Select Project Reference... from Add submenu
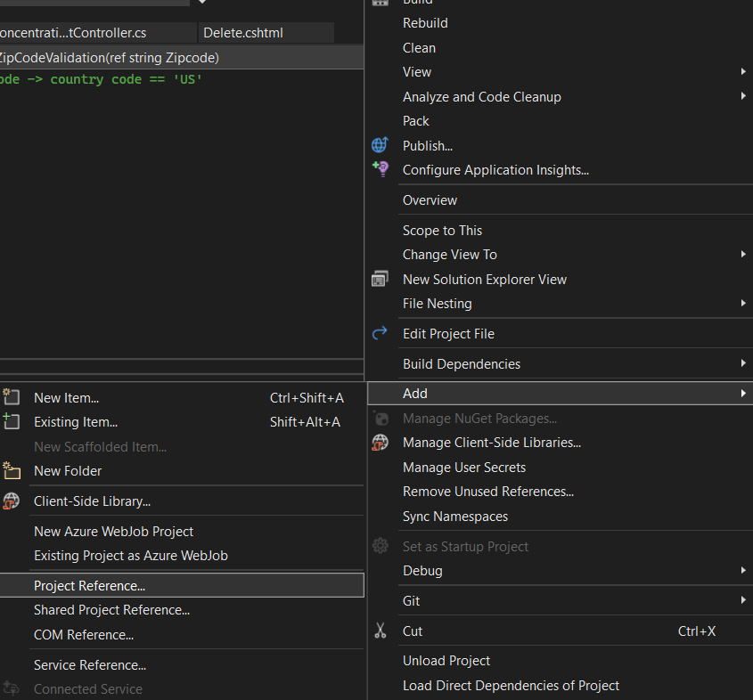753x700 pixels. point(89,586)
